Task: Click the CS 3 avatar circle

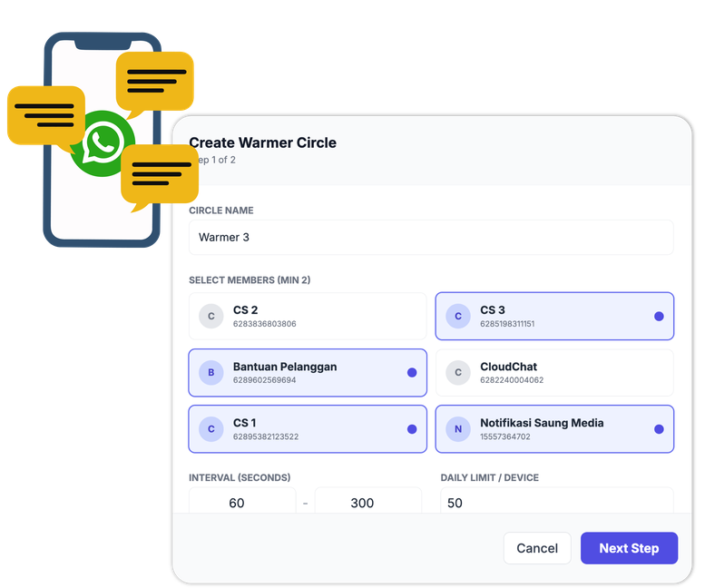Action: (x=458, y=316)
